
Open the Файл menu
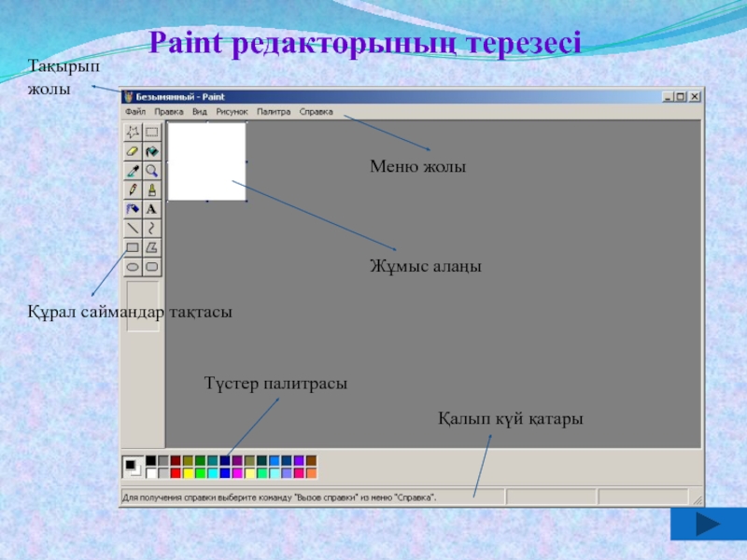pos(134,111)
